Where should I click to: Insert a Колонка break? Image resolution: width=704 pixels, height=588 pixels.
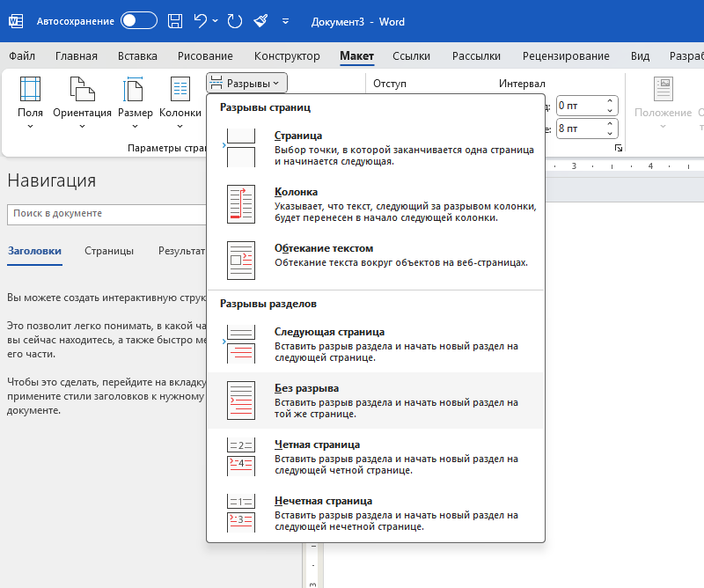pos(376,204)
